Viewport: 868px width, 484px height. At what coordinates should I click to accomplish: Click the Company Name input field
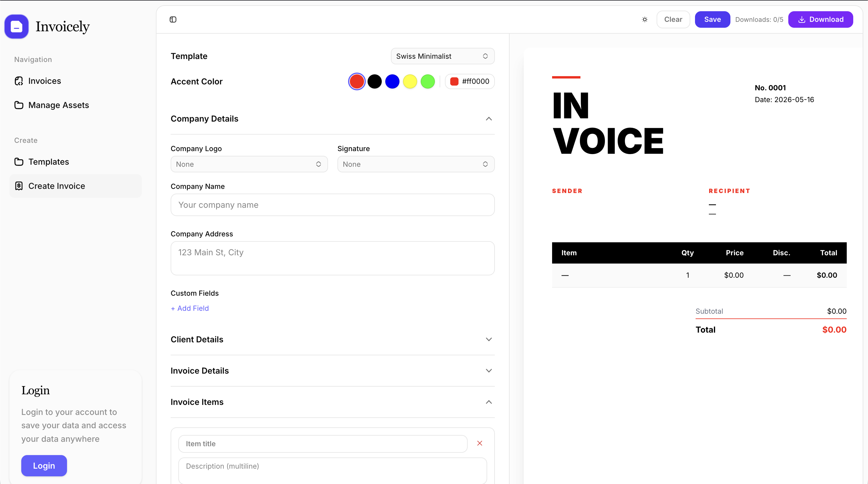(x=332, y=205)
